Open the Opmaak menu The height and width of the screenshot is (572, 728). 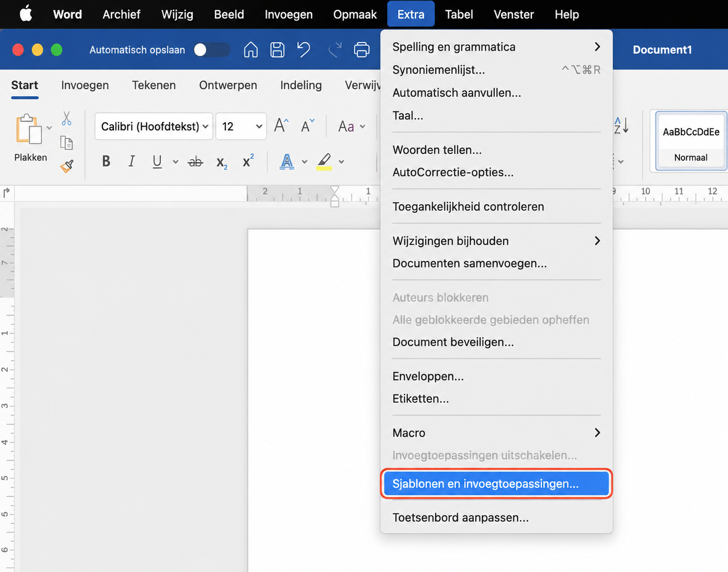pos(355,14)
